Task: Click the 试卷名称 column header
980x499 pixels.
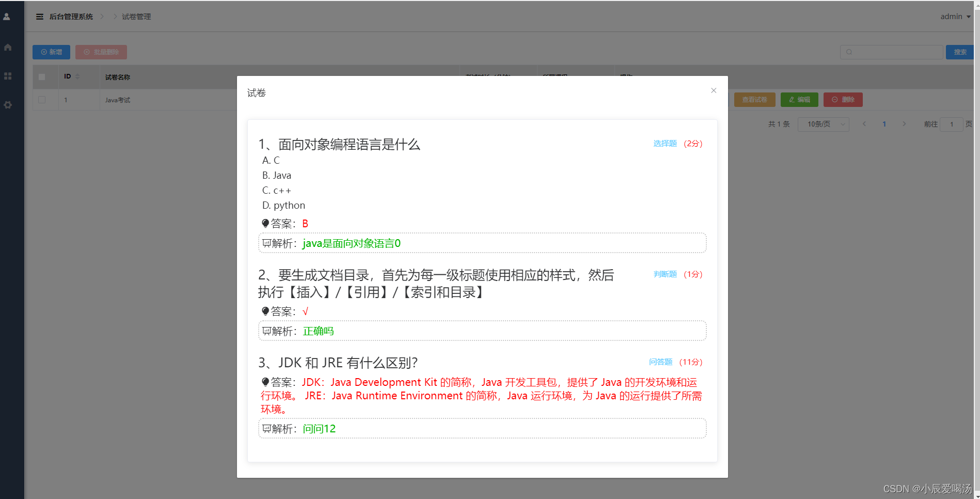Action: coord(118,77)
